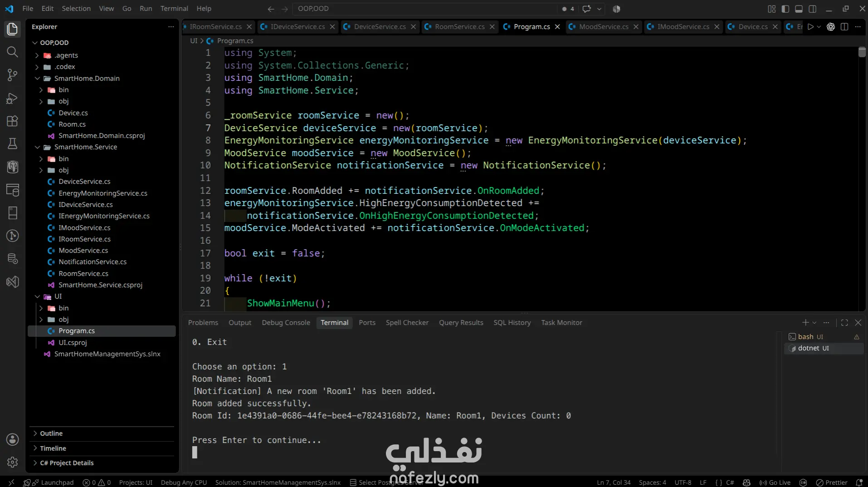Open the Source Control view
The width and height of the screenshot is (868, 487).
[12, 75]
